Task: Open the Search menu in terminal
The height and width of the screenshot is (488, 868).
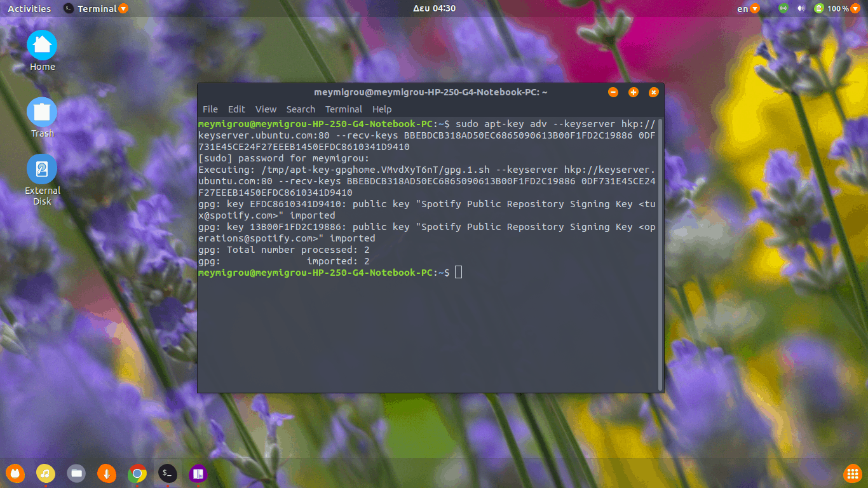Action: click(x=301, y=109)
